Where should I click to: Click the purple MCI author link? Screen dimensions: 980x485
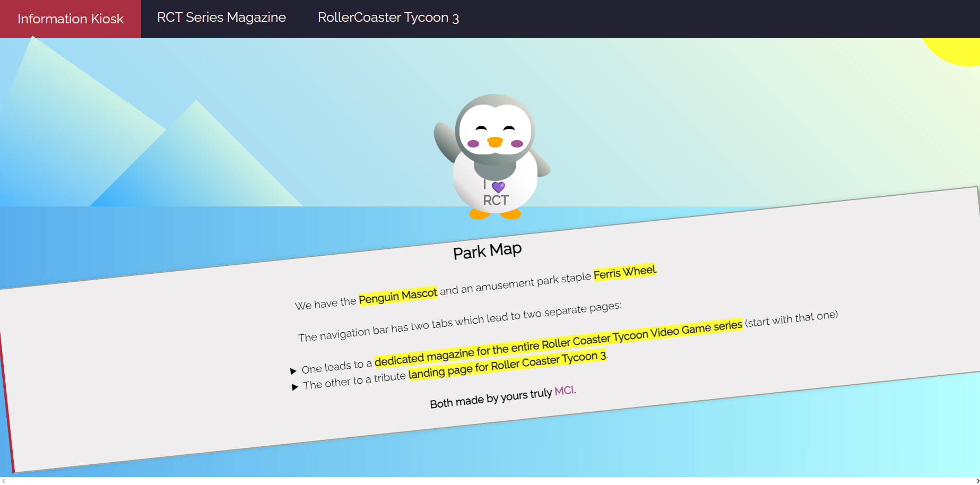(564, 391)
